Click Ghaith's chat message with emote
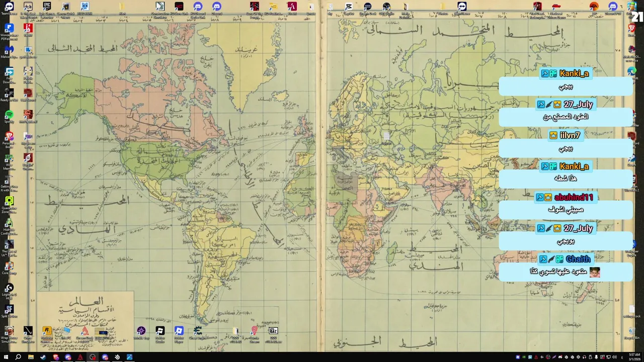Image resolution: width=644 pixels, height=362 pixels. click(x=565, y=272)
